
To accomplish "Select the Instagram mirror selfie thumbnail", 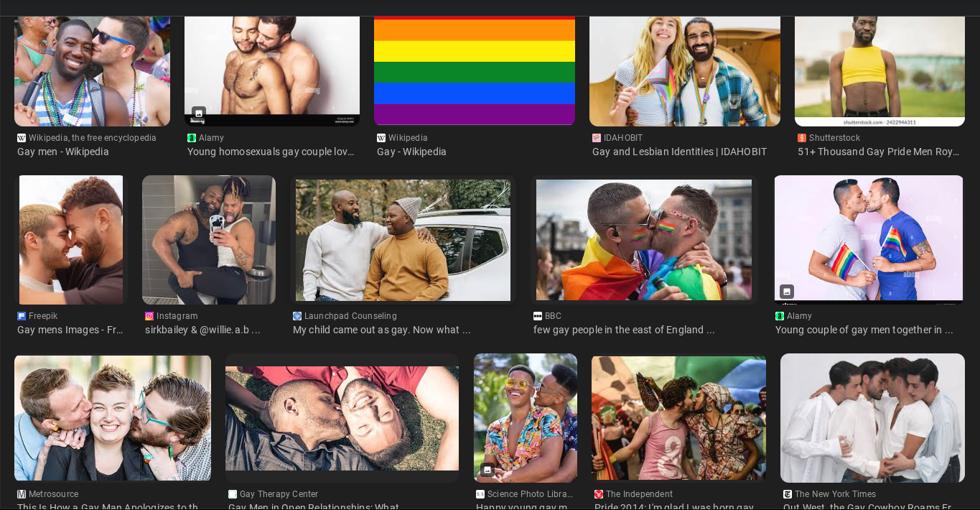I will 209,240.
